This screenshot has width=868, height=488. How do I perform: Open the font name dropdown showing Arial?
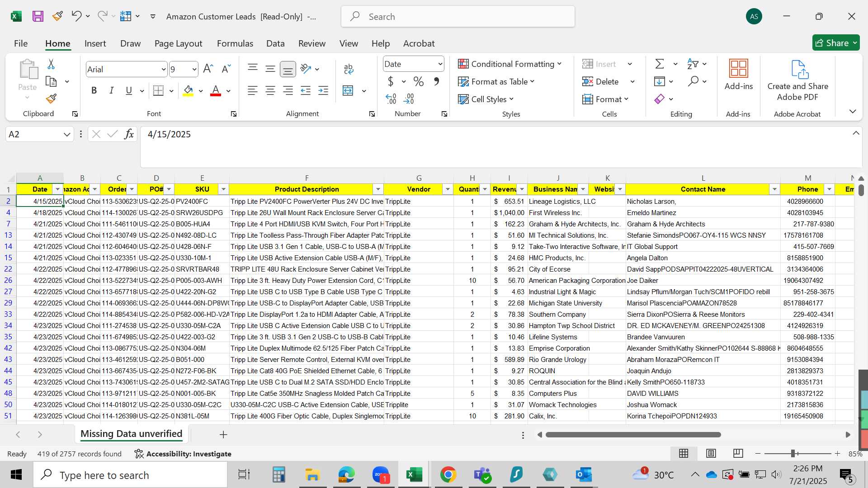163,70
